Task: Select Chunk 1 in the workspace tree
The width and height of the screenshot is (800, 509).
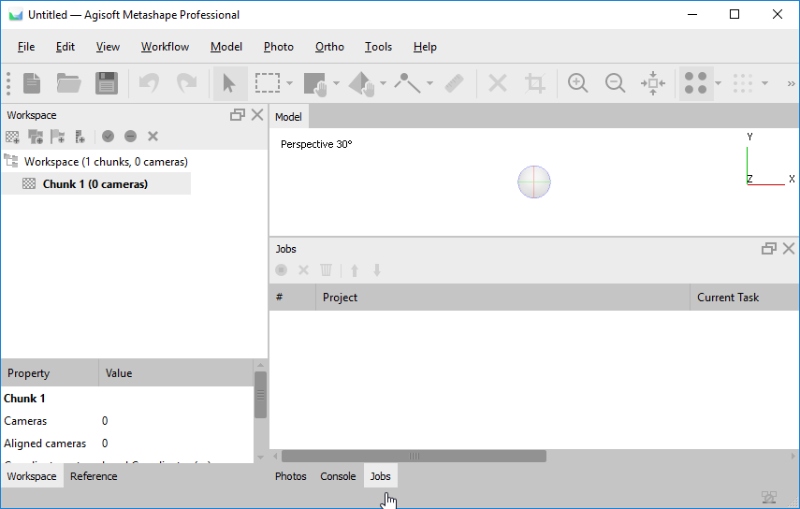Action: [95, 184]
